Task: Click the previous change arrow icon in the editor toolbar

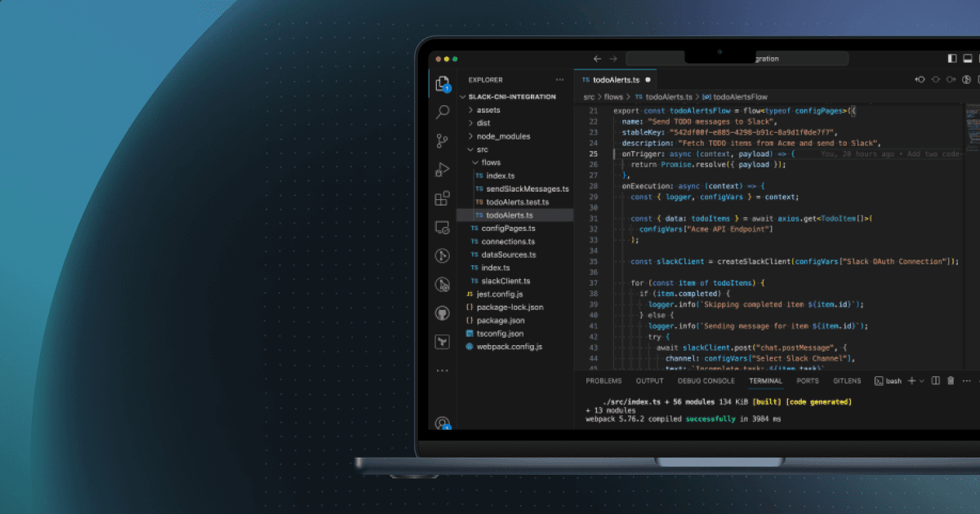Action: [921, 80]
